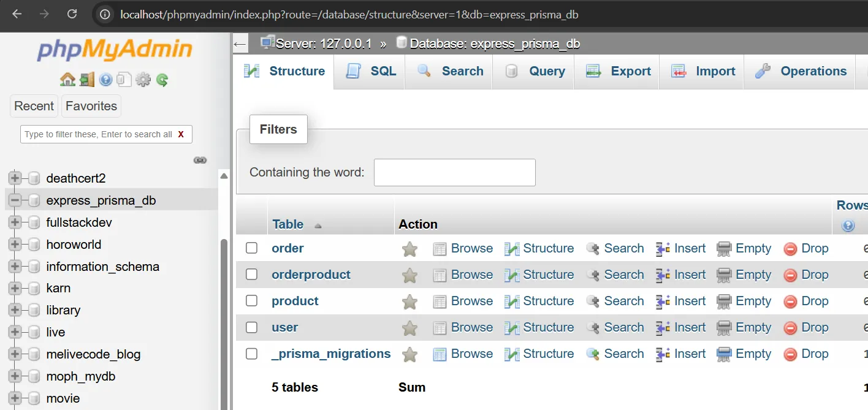Star the order table as favorite
This screenshot has width=868, height=410.
pos(409,249)
